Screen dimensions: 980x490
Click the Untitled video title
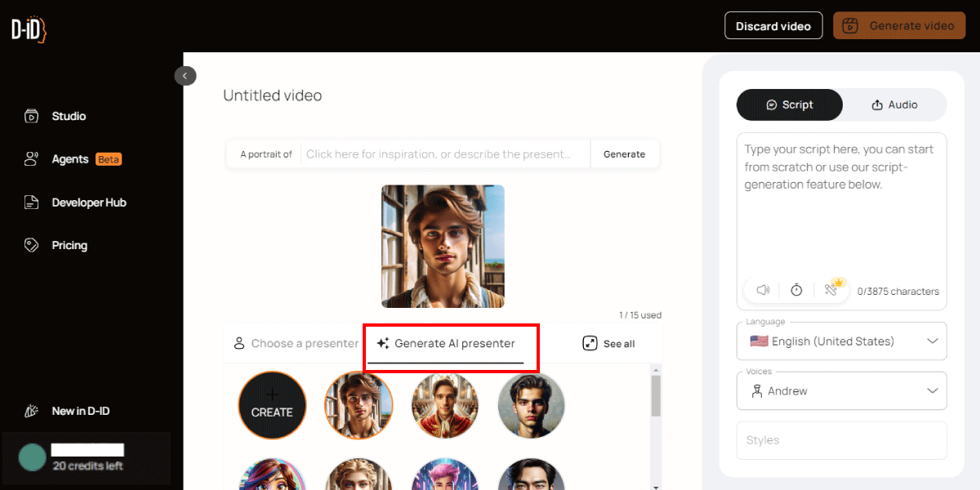click(273, 96)
